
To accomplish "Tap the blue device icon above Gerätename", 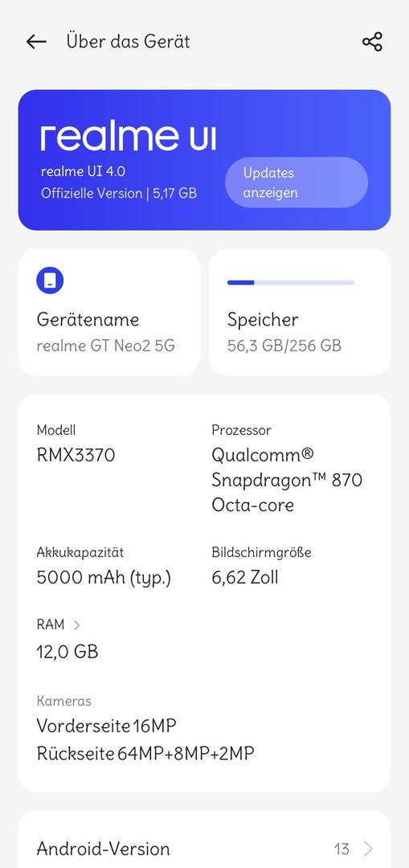I will (50, 280).
